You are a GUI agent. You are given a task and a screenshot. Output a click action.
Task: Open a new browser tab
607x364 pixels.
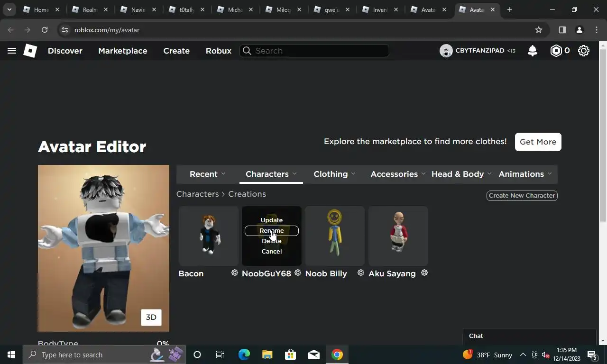point(510,9)
